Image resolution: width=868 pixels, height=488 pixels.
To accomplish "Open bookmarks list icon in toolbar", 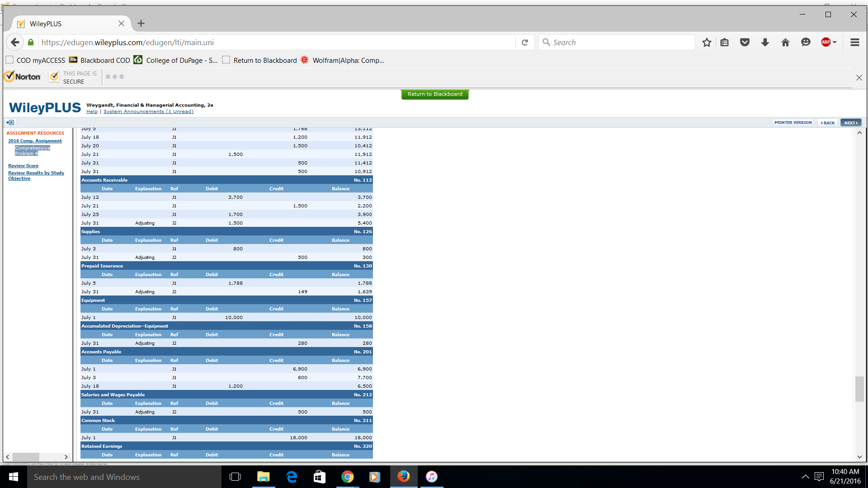I will 725,42.
